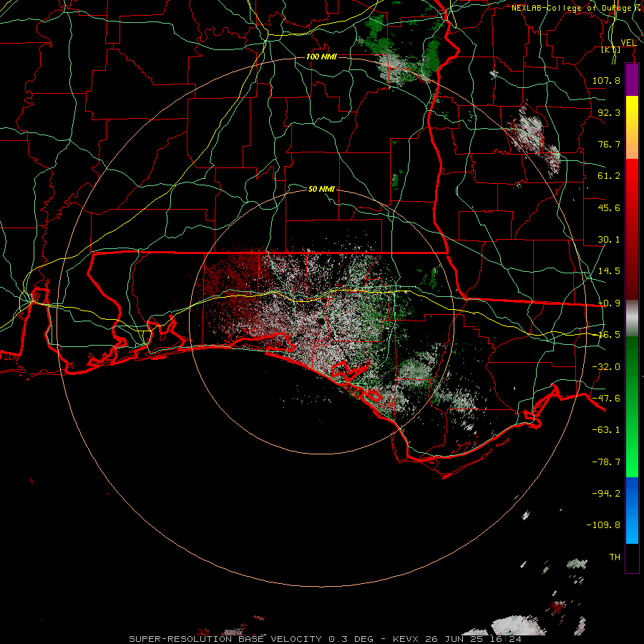
Task: Click the 76.7 value on velocity scale
Action: click(x=609, y=144)
